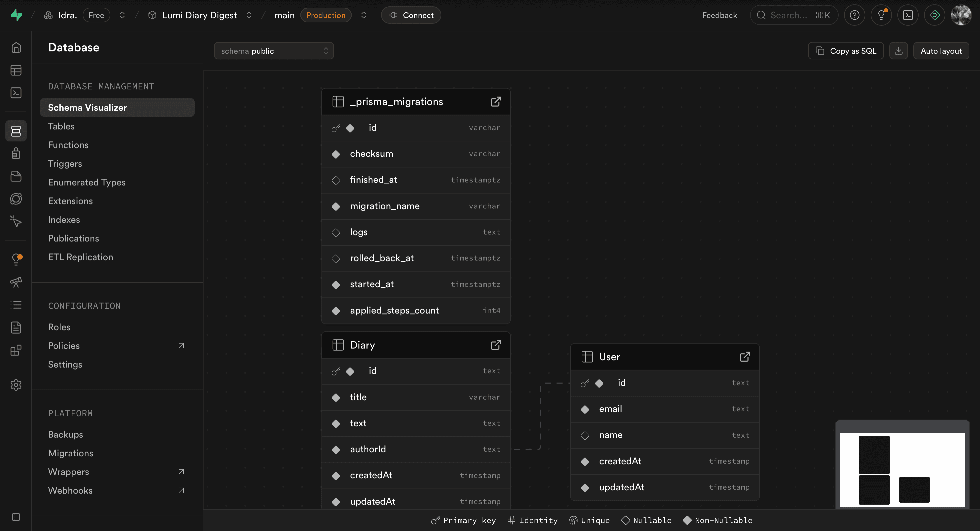This screenshot has height=531, width=980.
Task: Go to Enumerated Types menu item
Action: coord(87,182)
